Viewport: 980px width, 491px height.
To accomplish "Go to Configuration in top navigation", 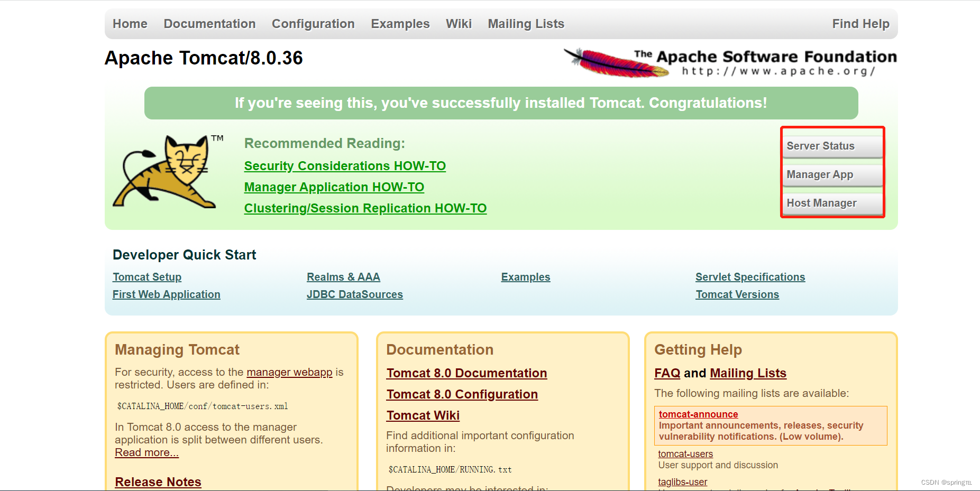I will (x=313, y=24).
